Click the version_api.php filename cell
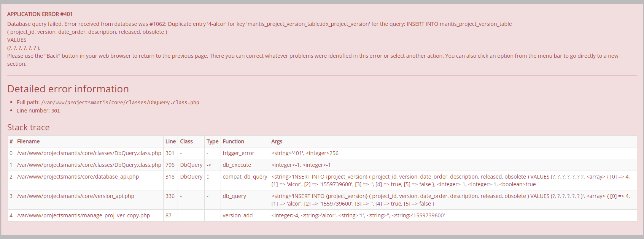Image resolution: width=644 pixels, height=239 pixels. (x=89, y=200)
